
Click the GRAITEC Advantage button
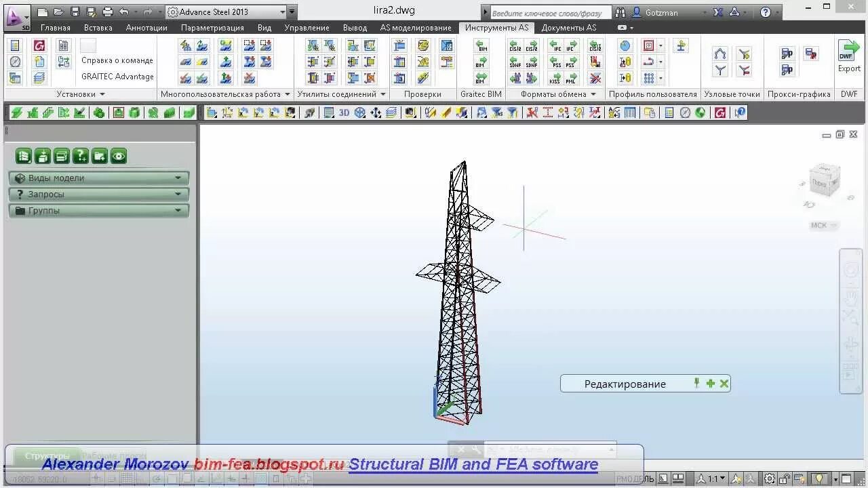click(x=117, y=77)
